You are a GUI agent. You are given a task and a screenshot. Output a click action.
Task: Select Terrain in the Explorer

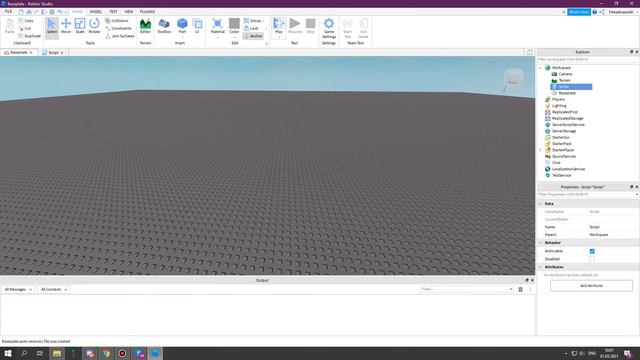click(x=564, y=80)
